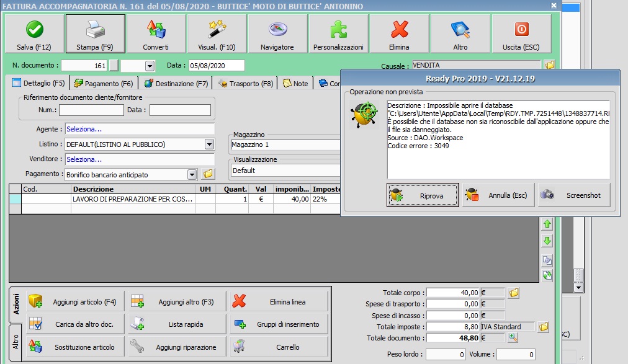628x364 pixels.
Task: Click the 40,00 imponibile cell
Action: pos(292,199)
